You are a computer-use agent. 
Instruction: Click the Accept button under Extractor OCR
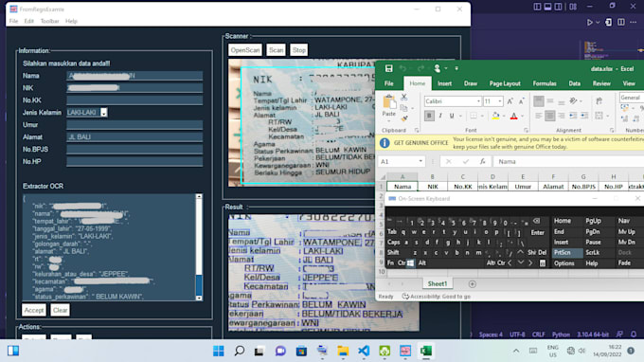coord(34,310)
